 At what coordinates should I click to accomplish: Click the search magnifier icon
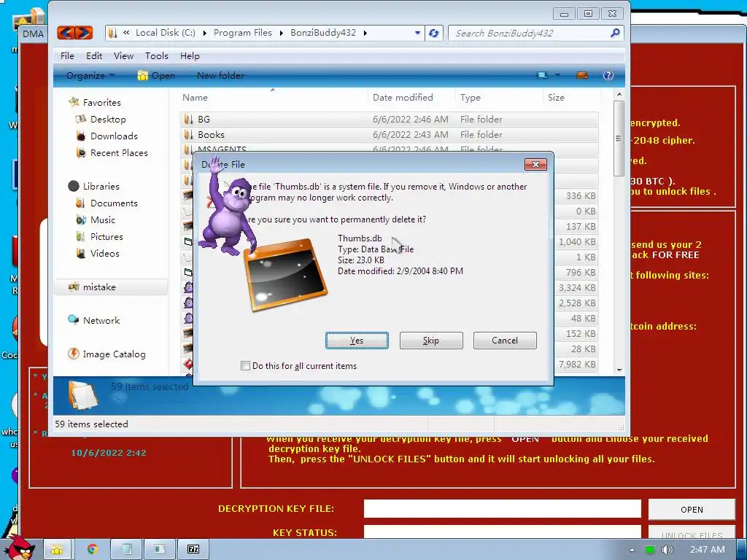(x=615, y=33)
